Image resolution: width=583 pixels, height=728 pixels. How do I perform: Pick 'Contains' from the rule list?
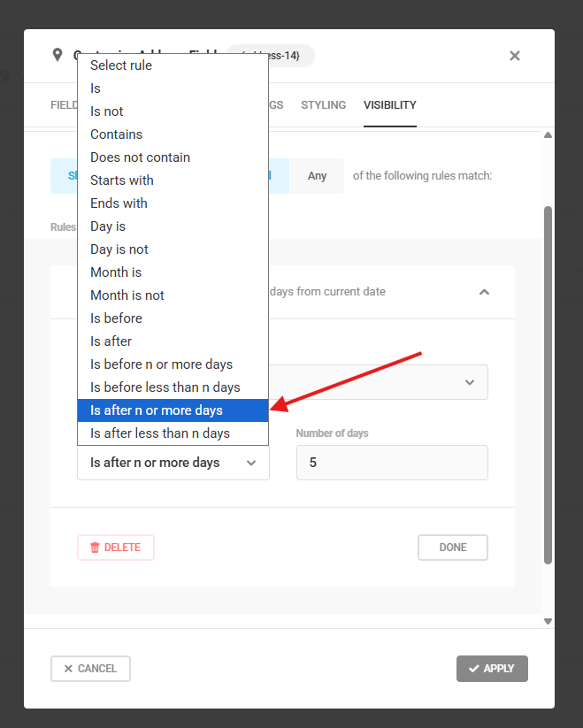(173, 134)
